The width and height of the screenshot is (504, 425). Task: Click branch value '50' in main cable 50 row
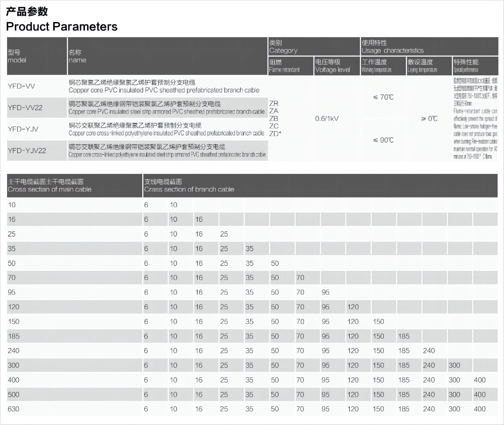(x=275, y=263)
